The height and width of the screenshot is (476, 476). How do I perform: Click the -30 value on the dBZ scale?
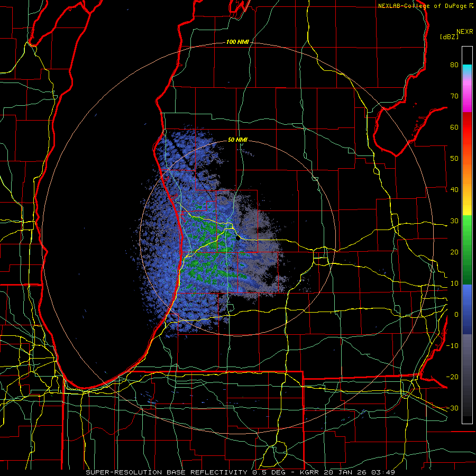click(x=452, y=408)
